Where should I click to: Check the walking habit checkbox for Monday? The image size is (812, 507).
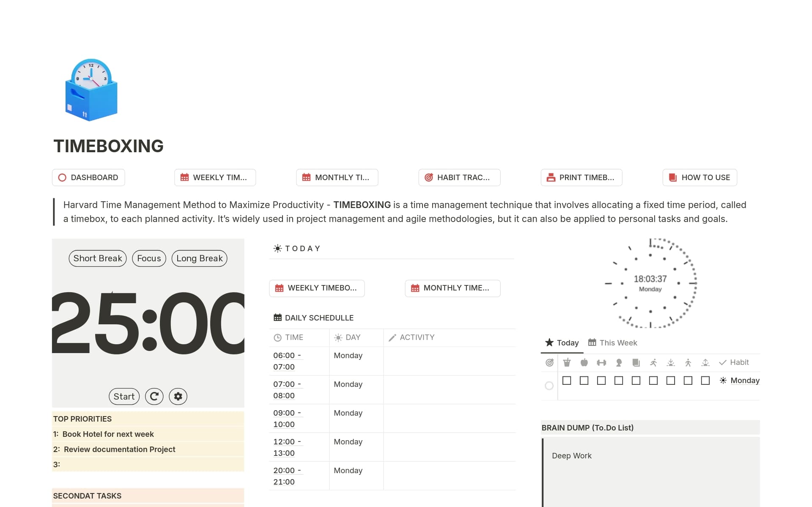tap(688, 381)
